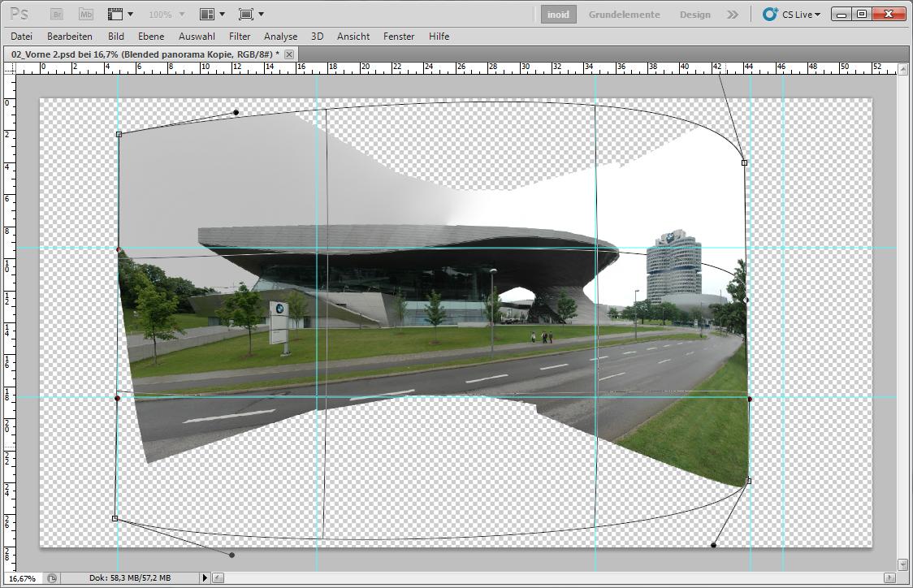913x588 pixels.
Task: Click the screen mode icon
Action: pos(246,14)
